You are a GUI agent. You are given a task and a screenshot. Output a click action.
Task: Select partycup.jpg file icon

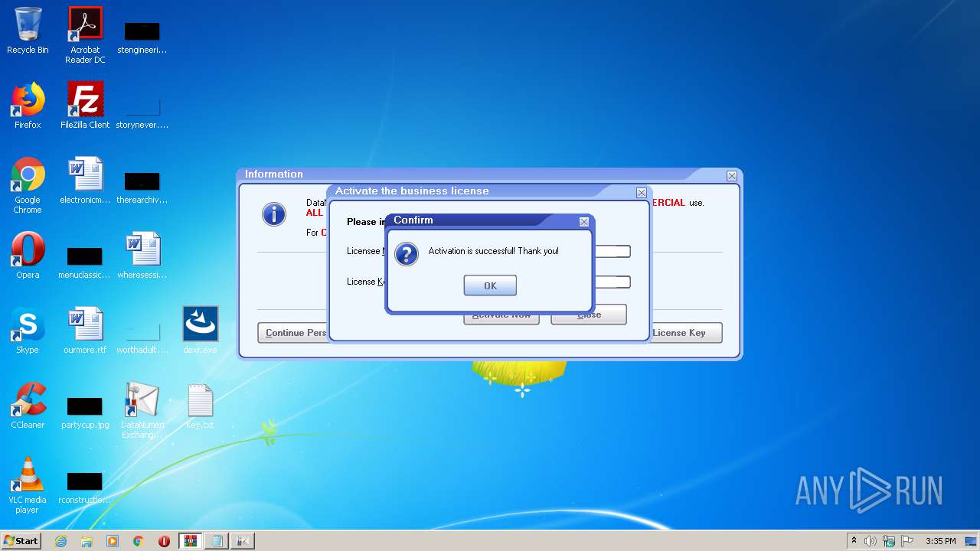85,412
